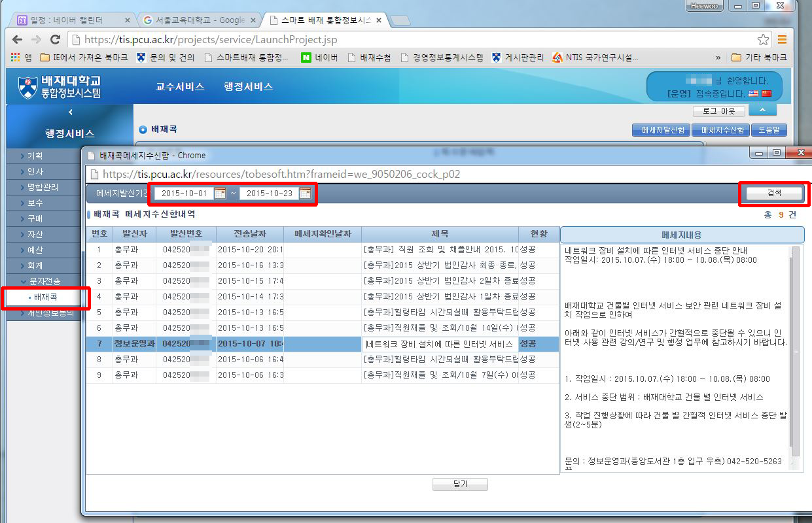Sort by 제목 column header
Screen dimensions: 812x523
[440, 234]
